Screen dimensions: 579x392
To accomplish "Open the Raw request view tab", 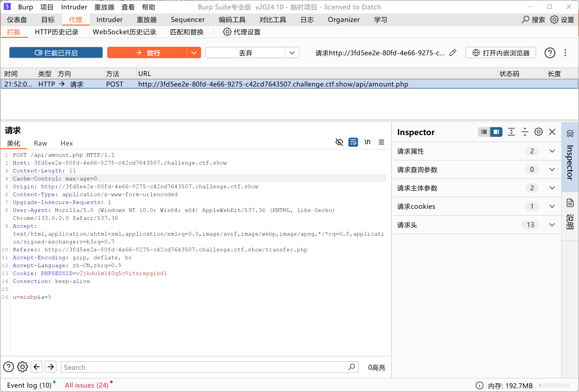I will (40, 143).
